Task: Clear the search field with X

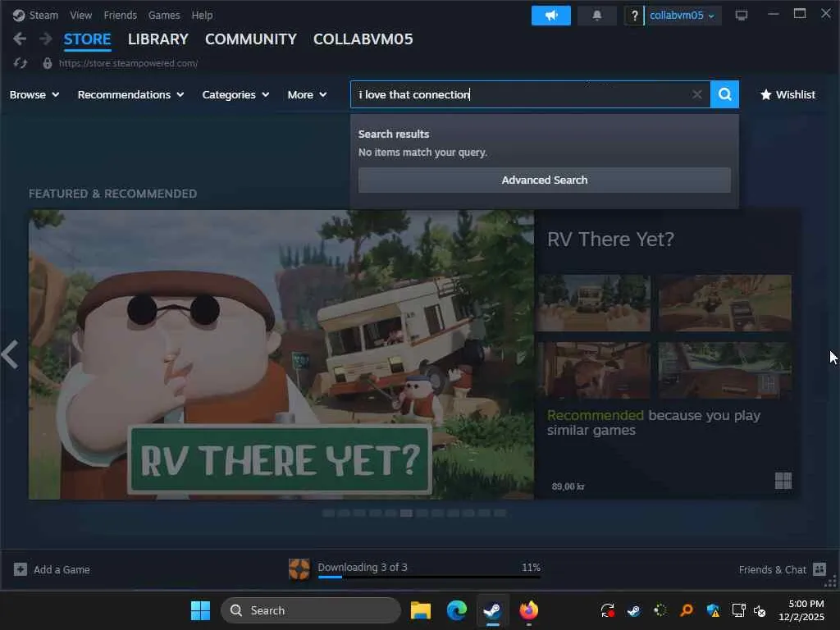Action: (696, 94)
